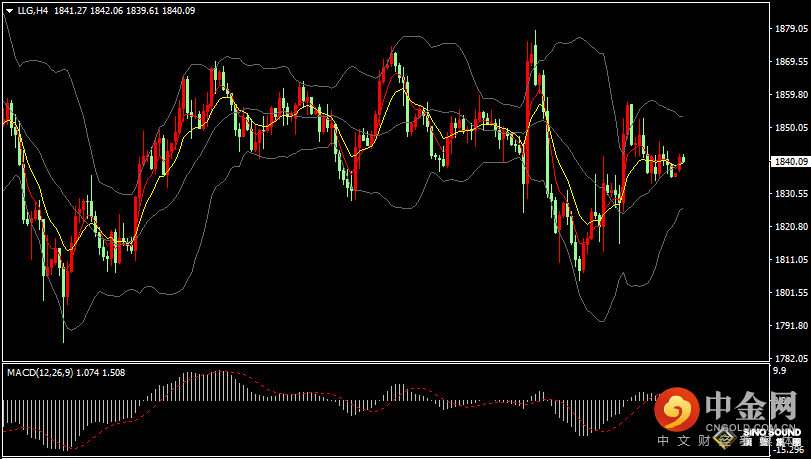Image resolution: width=811 pixels, height=459 pixels.
Task: Click the 1791.80 price axis label
Action: click(791, 325)
